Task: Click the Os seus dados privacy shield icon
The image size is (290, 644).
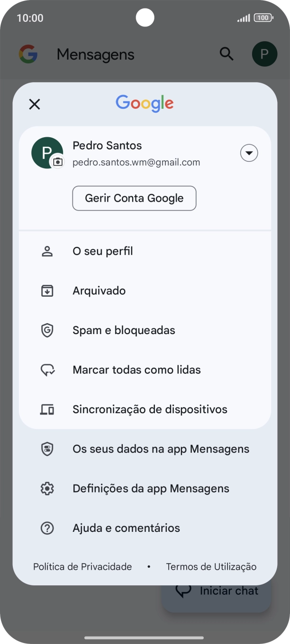Action: 47,449
